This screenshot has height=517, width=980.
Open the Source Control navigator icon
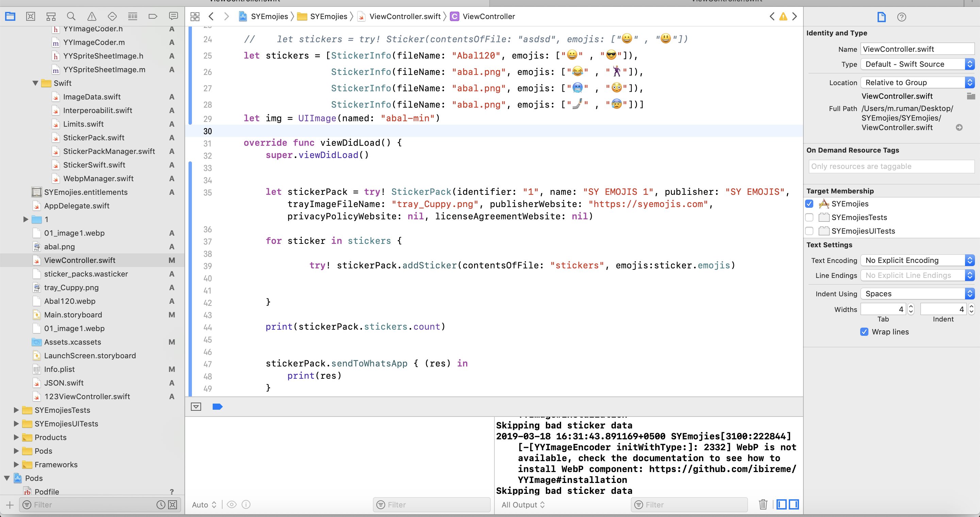coord(30,16)
